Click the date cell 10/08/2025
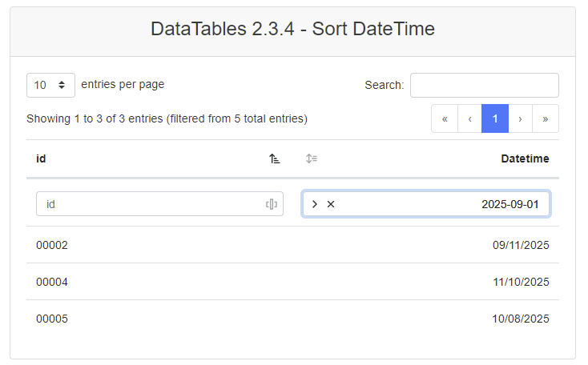This screenshot has height=365, width=588. (x=521, y=319)
